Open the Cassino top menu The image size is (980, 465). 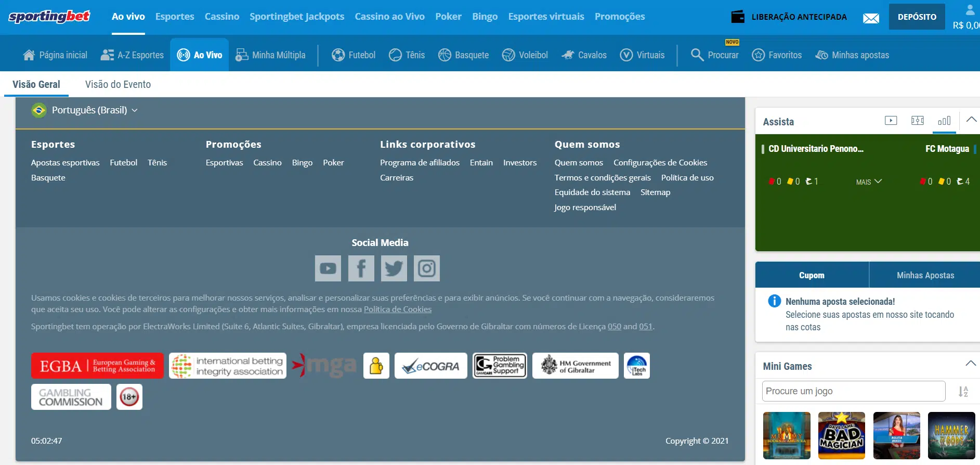coord(222,17)
